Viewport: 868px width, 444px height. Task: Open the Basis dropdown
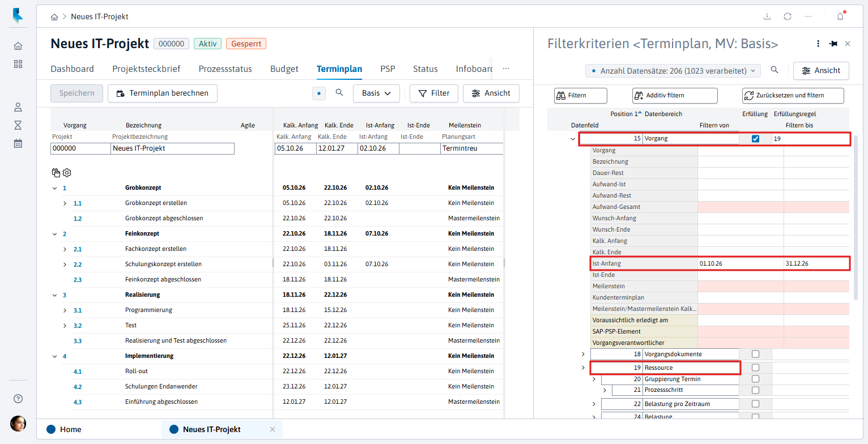pyautogui.click(x=376, y=93)
